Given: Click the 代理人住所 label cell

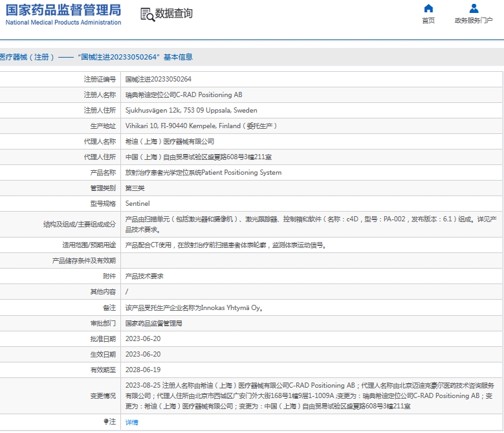Looking at the screenshot, I should tap(100, 157).
